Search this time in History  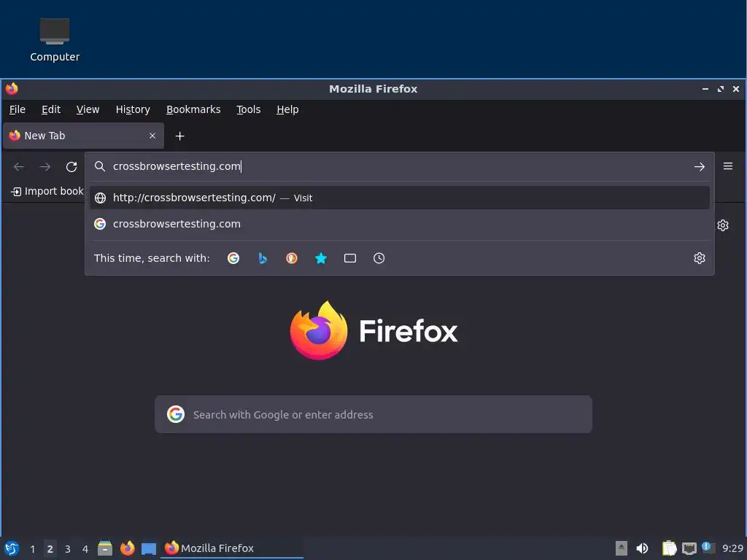[379, 258]
